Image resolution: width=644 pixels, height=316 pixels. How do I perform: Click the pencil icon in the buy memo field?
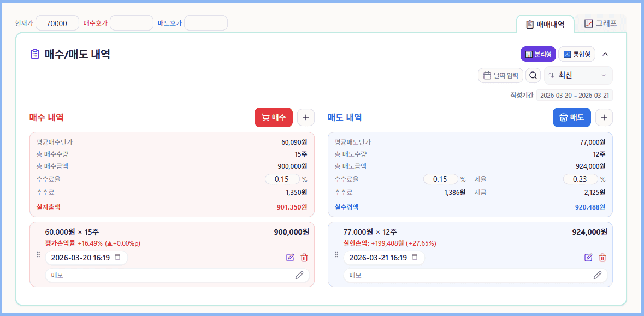point(299,275)
